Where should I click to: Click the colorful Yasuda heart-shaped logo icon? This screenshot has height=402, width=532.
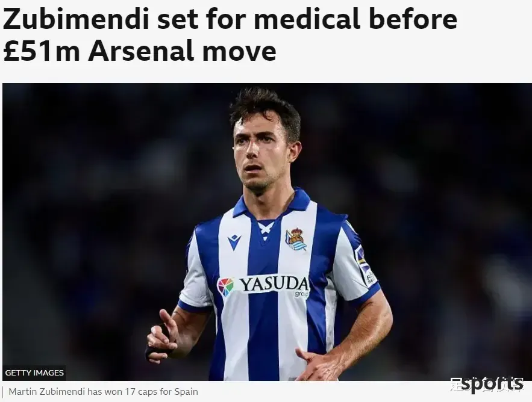(x=225, y=287)
